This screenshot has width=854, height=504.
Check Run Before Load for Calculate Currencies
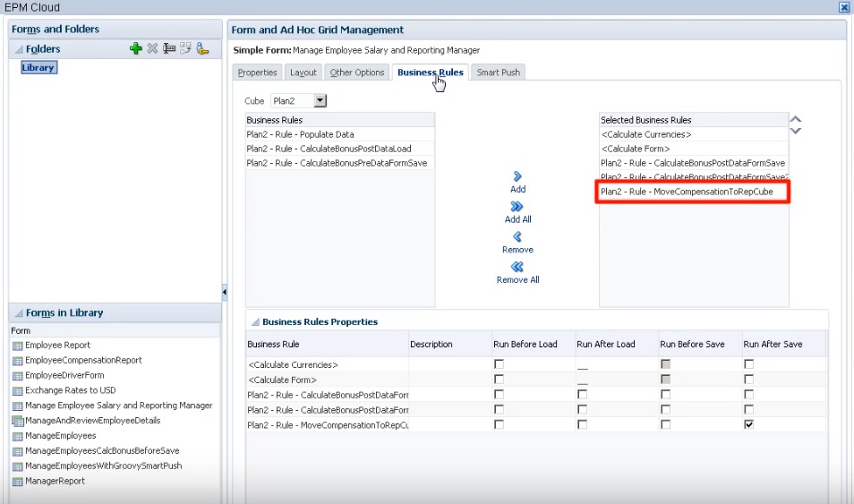[499, 364]
